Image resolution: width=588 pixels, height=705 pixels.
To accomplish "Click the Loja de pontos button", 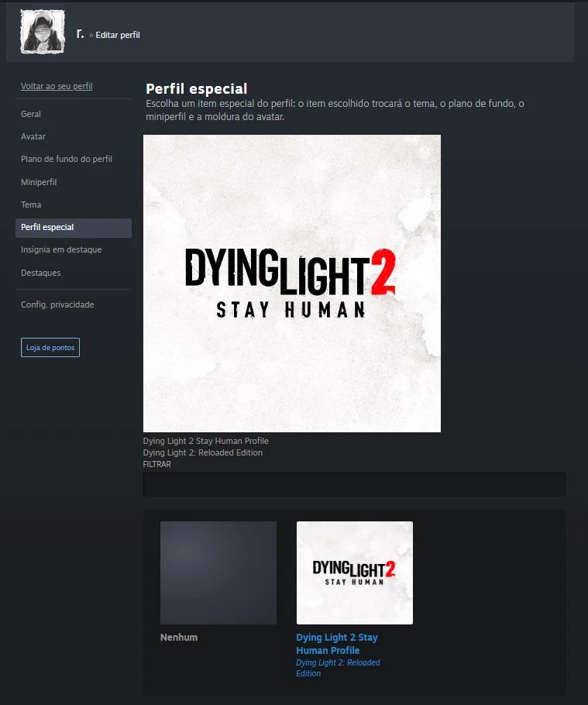I will click(50, 348).
